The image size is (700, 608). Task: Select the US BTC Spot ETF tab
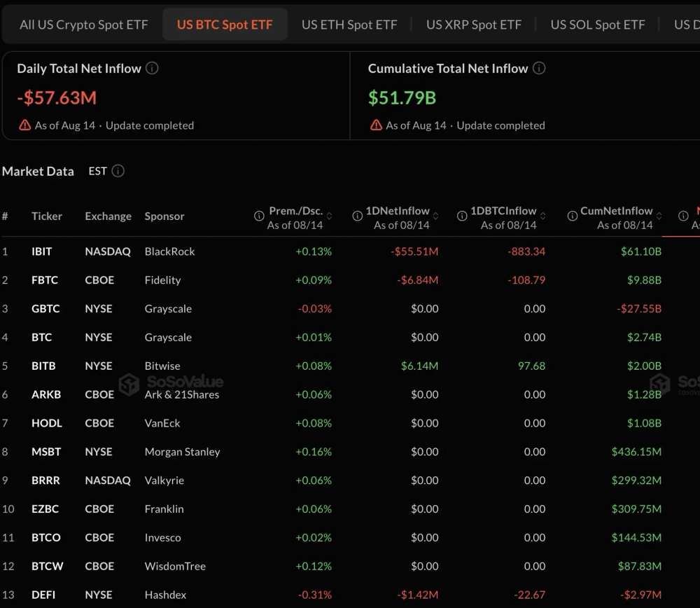pos(225,25)
